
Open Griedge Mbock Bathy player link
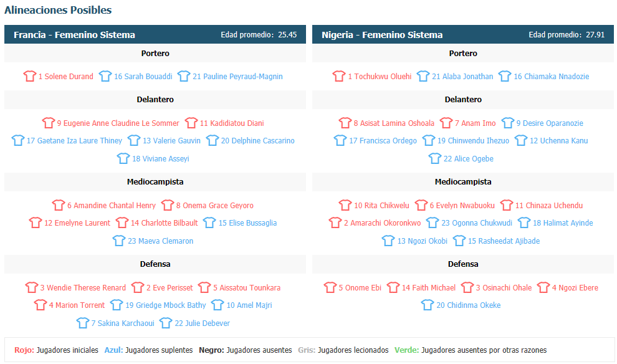(x=166, y=305)
